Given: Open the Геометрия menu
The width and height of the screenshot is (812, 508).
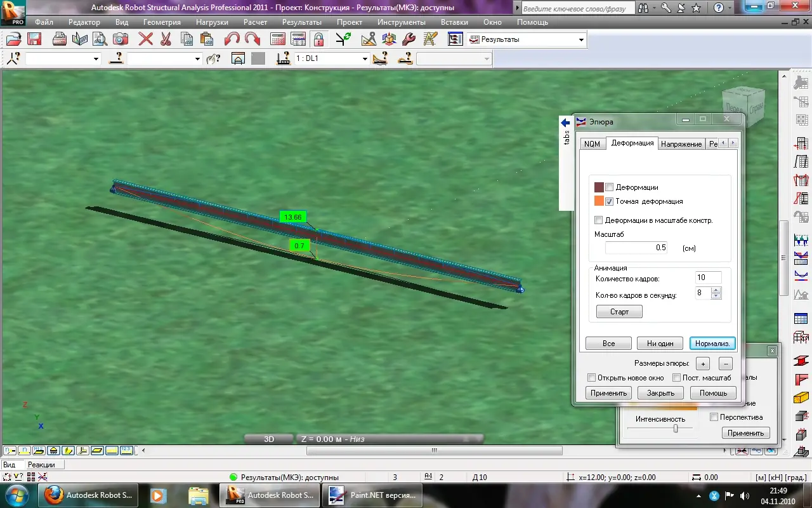Looking at the screenshot, I should 162,22.
